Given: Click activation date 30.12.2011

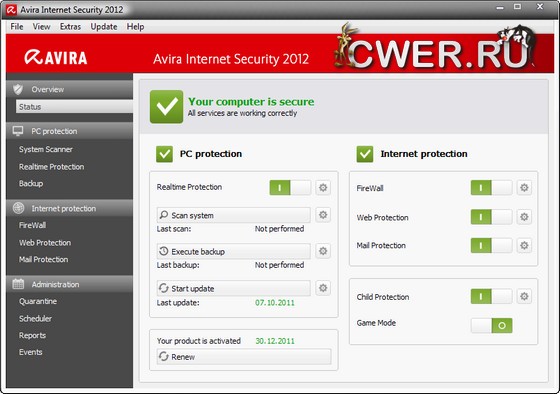Looking at the screenshot, I should (275, 341).
